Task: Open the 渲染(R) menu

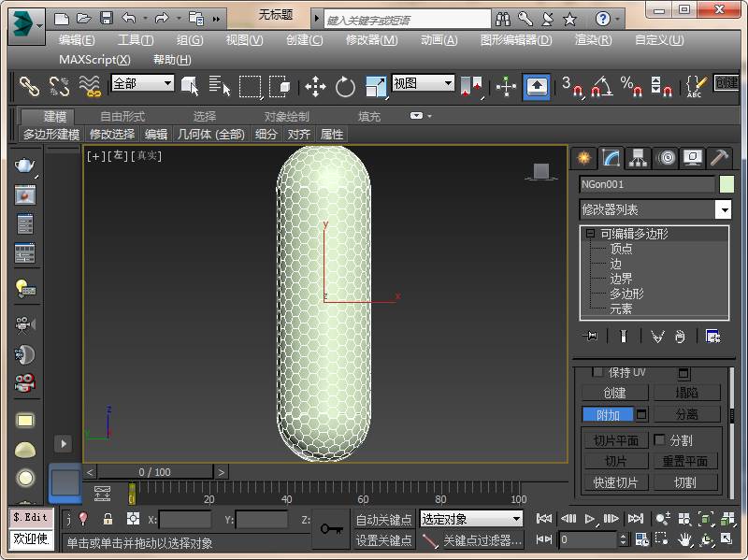Action: [x=593, y=40]
